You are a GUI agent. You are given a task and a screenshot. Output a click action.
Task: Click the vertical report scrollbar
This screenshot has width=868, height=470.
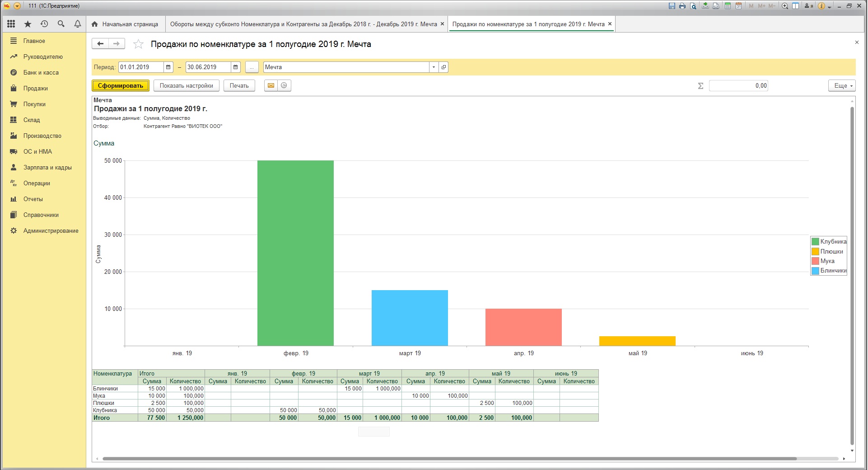(852, 276)
